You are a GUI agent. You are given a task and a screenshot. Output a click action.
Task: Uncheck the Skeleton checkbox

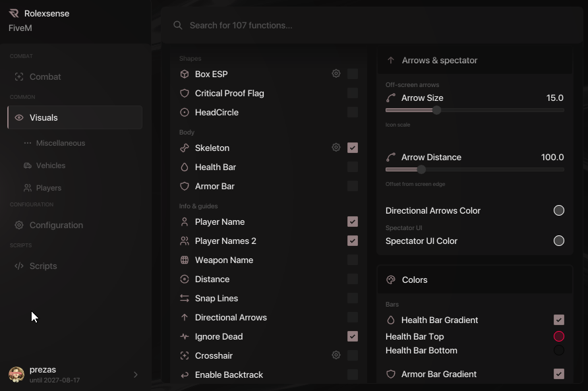point(353,148)
